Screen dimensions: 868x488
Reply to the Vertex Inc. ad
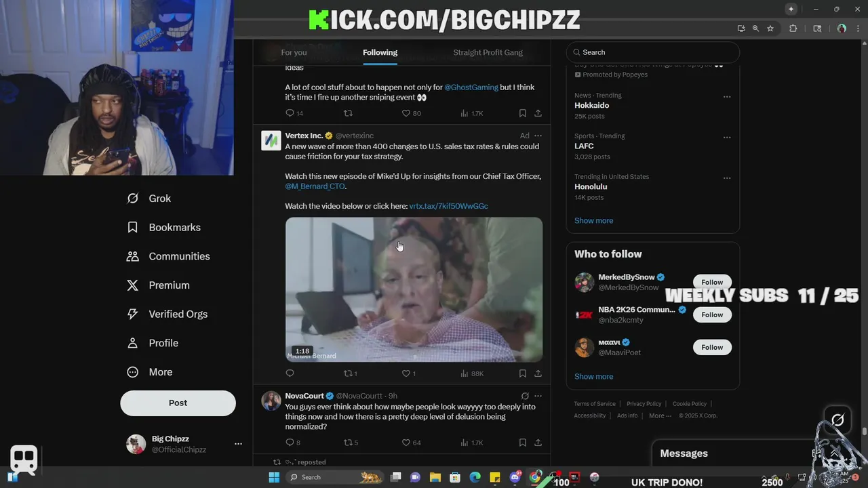[x=290, y=373]
